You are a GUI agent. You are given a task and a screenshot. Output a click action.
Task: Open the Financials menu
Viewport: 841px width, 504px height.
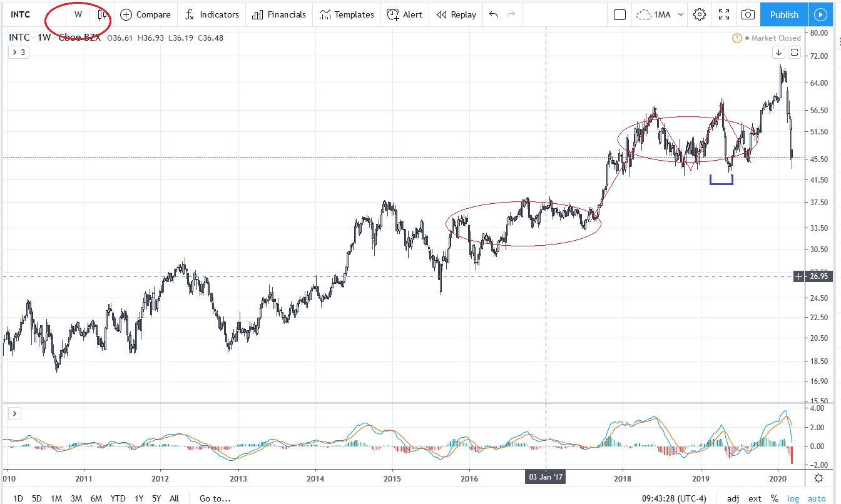(x=279, y=14)
